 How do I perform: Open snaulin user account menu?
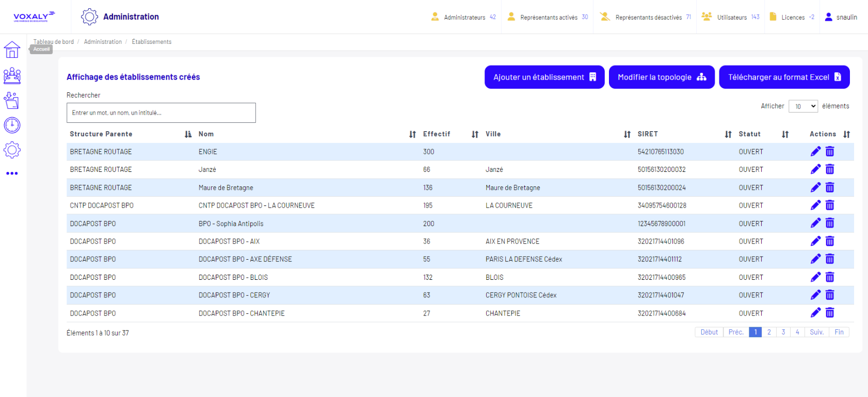point(841,17)
